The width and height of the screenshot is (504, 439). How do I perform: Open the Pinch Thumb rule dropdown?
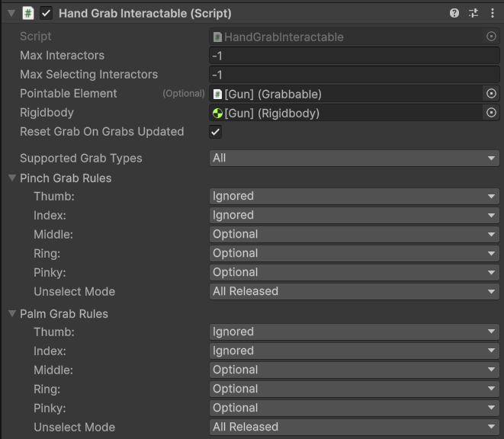(x=354, y=197)
